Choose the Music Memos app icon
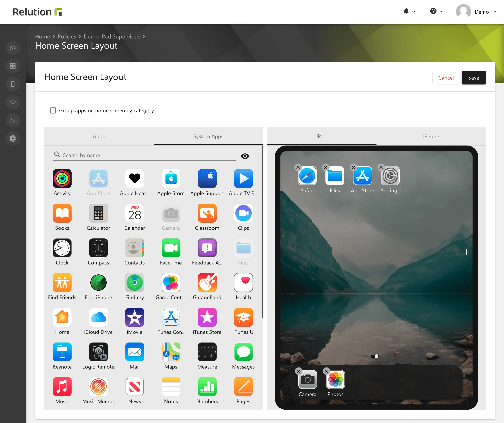Screen dimensions: 504x423 click(98, 386)
